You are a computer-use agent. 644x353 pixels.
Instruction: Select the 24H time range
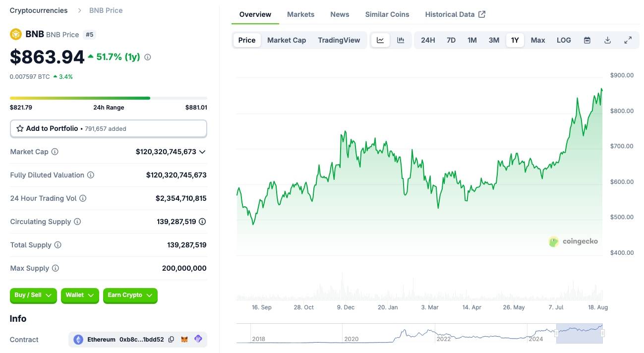click(x=428, y=40)
